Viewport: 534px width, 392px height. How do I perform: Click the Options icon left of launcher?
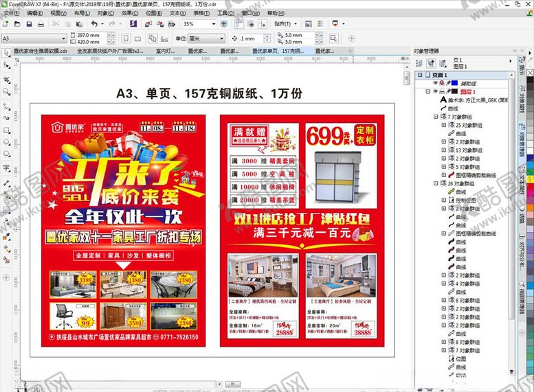click(x=320, y=24)
